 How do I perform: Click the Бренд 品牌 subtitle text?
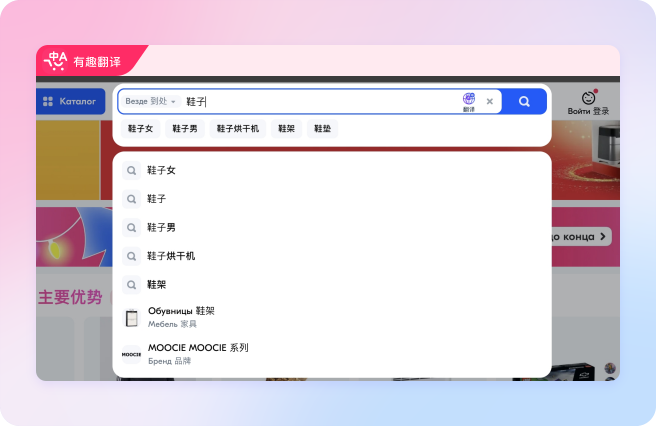point(169,361)
